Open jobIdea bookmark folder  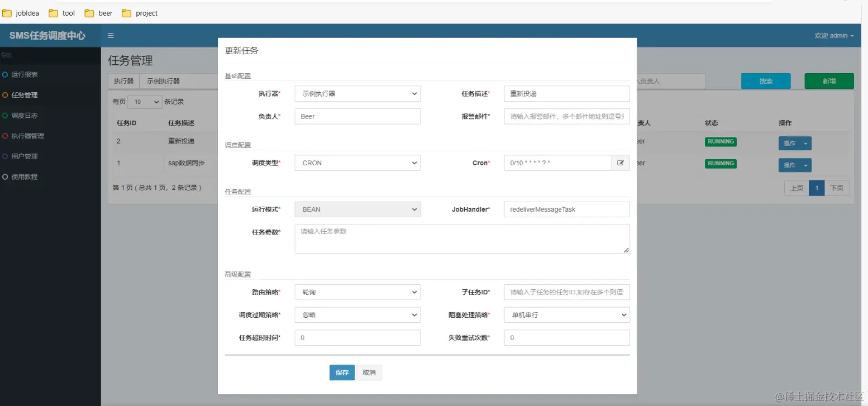[21, 13]
